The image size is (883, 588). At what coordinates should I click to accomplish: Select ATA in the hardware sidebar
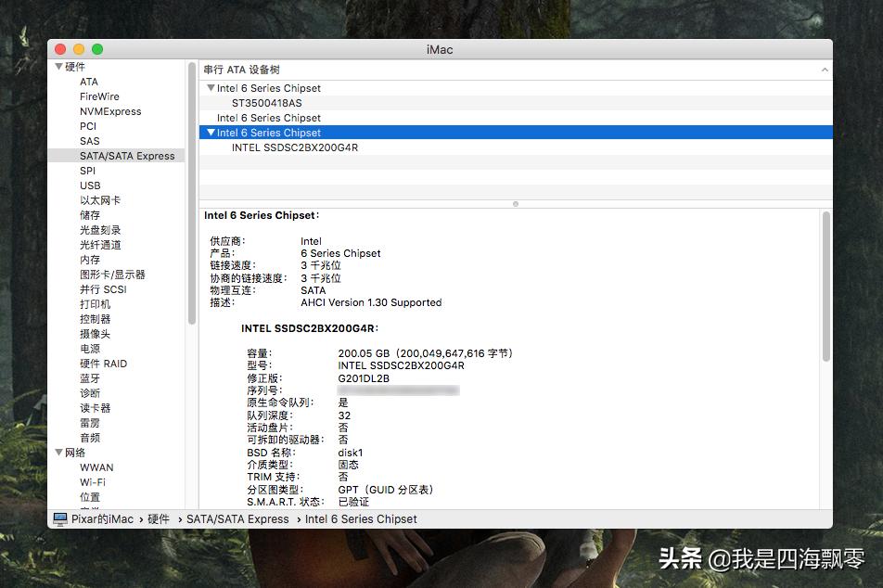click(x=89, y=82)
